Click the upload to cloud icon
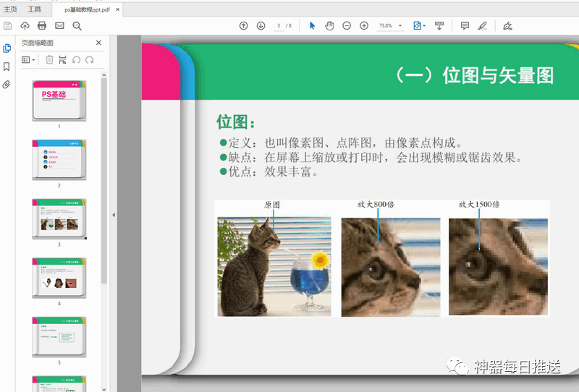This screenshot has width=579, height=392. [x=25, y=25]
